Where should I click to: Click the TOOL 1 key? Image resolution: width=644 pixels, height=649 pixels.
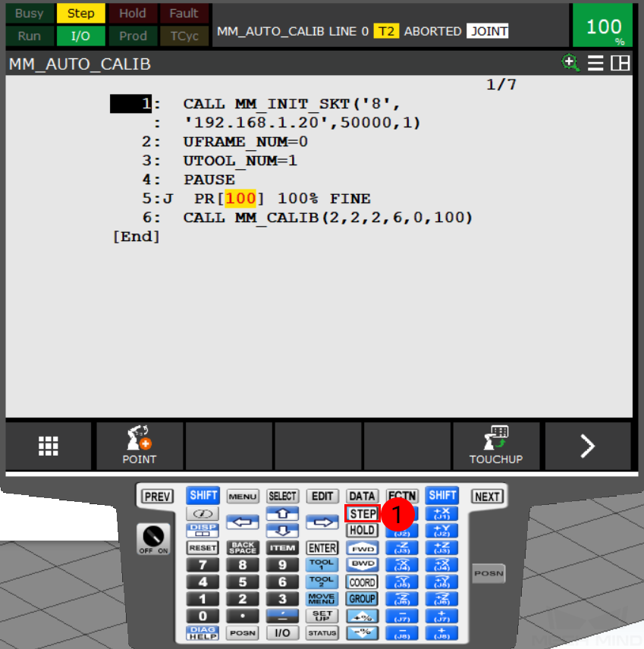322,565
